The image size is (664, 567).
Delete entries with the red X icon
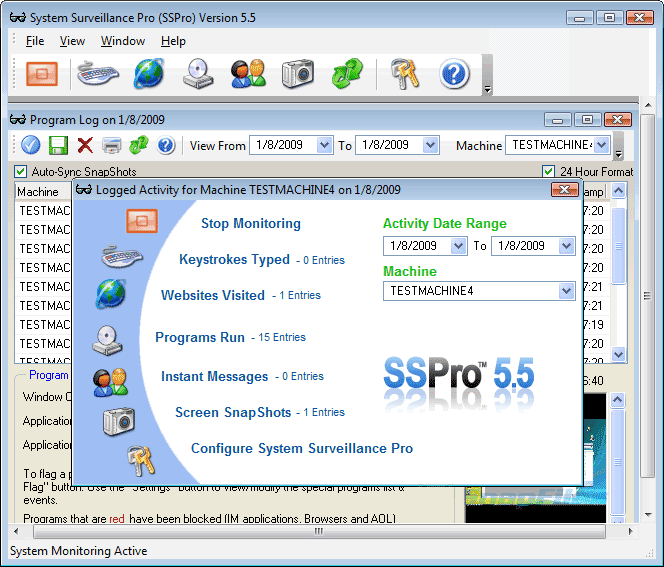point(85,145)
